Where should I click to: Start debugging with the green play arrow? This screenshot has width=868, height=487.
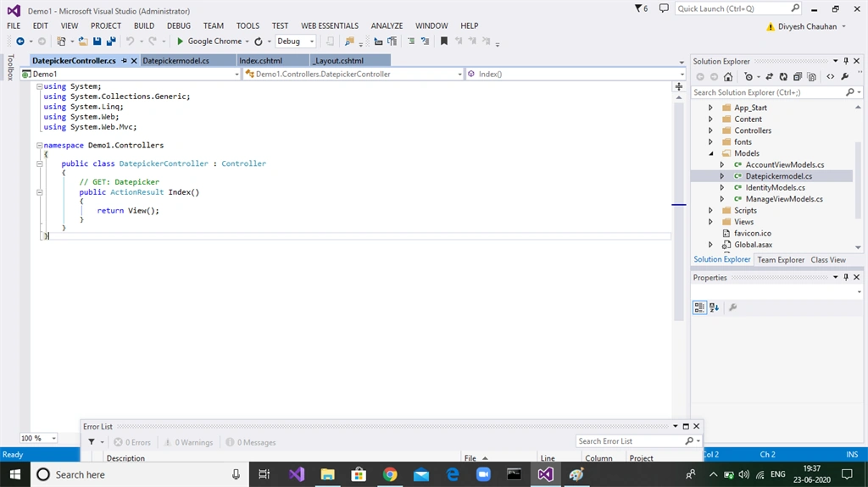(x=180, y=41)
